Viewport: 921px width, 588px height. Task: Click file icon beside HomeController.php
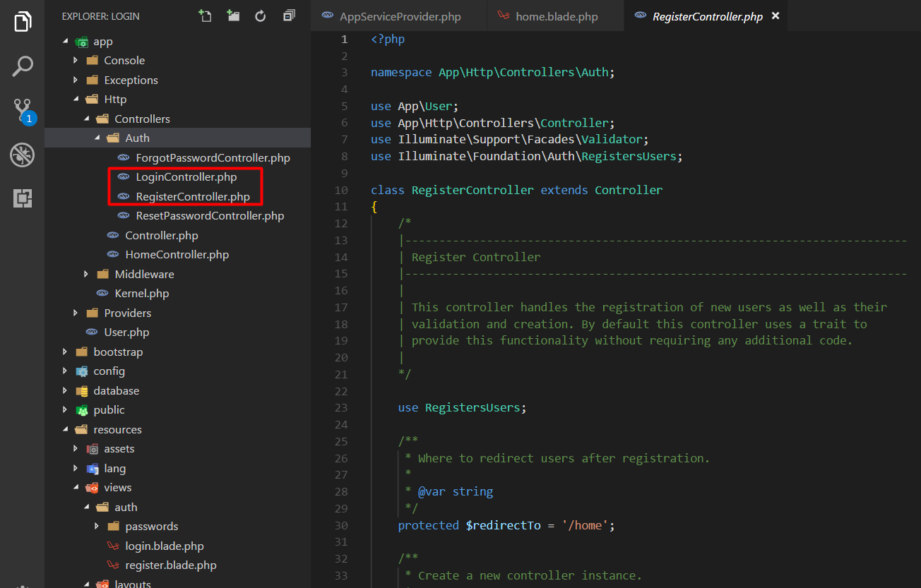point(113,254)
